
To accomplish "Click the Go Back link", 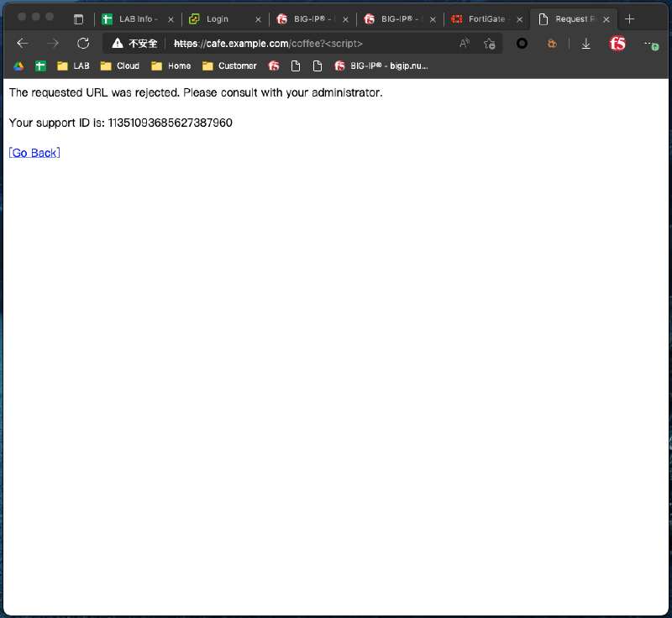I will [34, 153].
